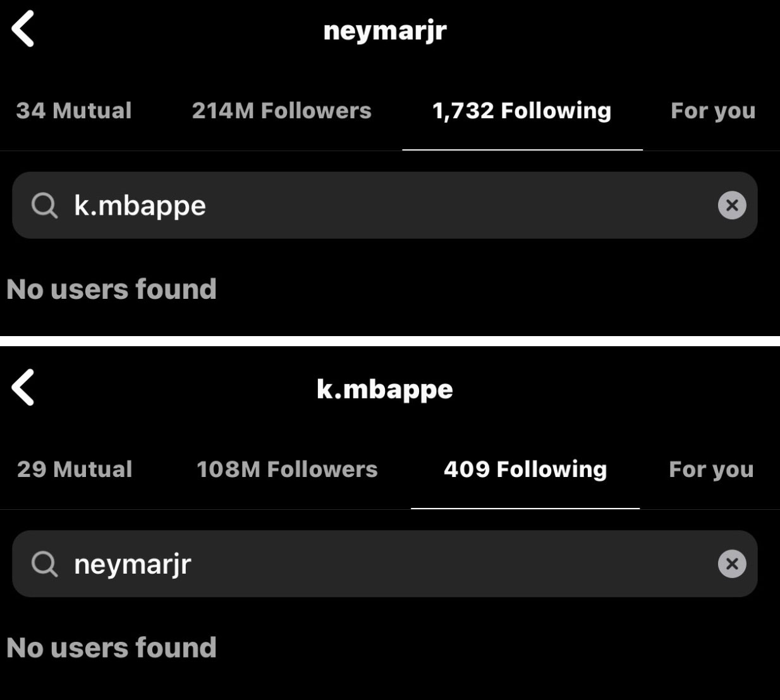Screen dimensions: 780x700
Task: Open the For you tab on neymarjr's profile
Action: [x=713, y=111]
